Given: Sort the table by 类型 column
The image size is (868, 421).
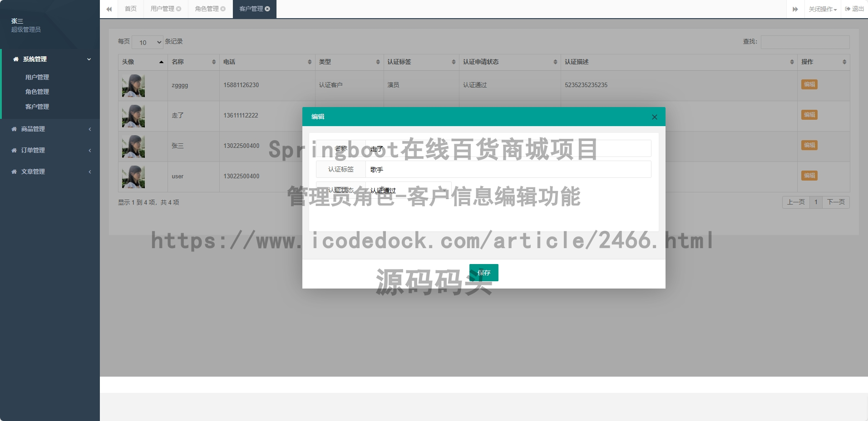Looking at the screenshot, I should point(378,62).
